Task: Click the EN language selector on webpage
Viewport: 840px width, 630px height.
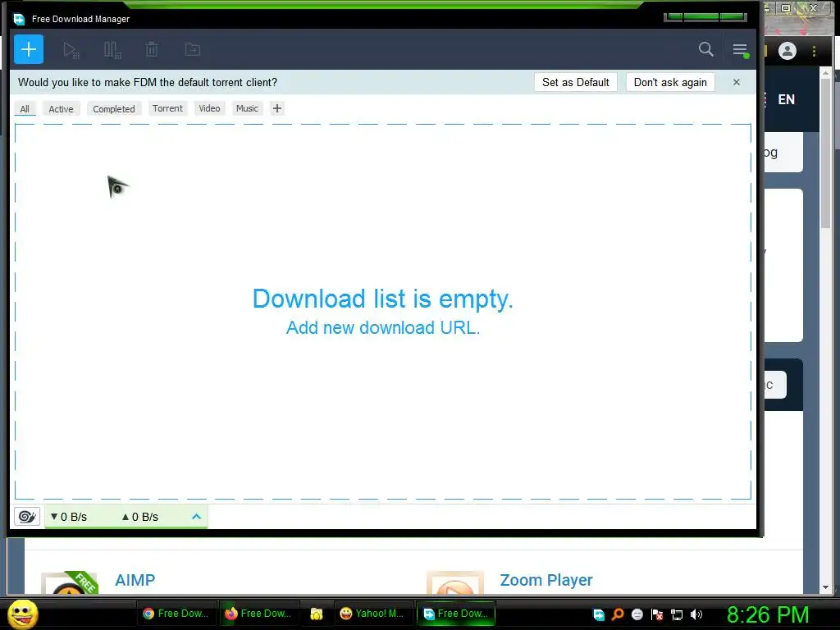Action: [x=786, y=99]
